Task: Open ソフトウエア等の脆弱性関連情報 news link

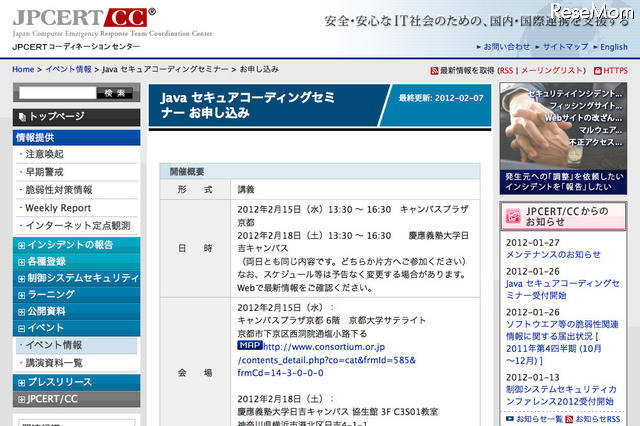Action: coord(562,342)
